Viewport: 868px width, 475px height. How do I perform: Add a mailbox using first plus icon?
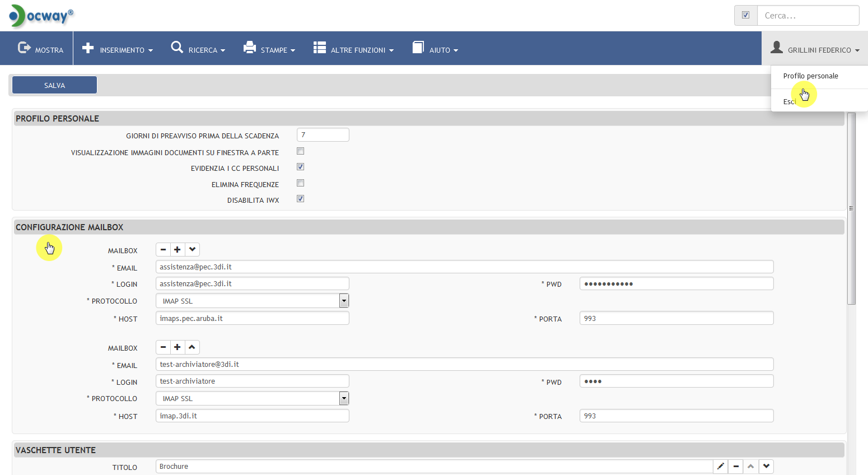178,250
